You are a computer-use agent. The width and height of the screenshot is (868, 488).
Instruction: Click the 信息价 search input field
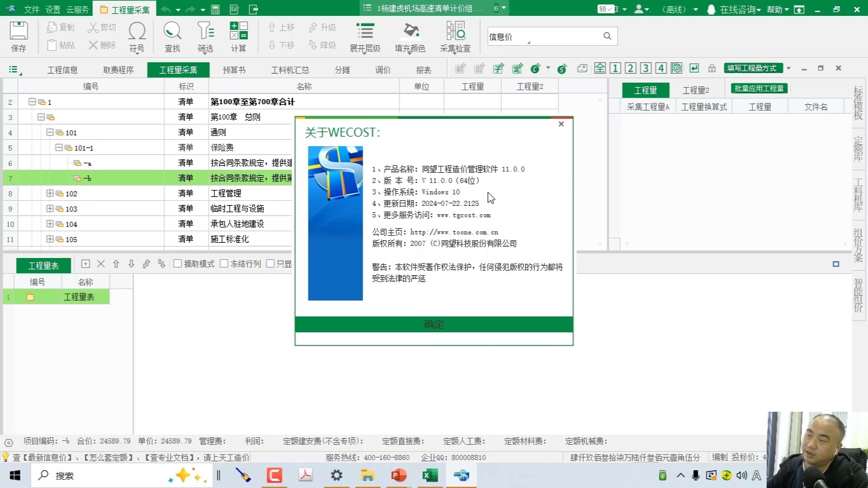click(544, 36)
